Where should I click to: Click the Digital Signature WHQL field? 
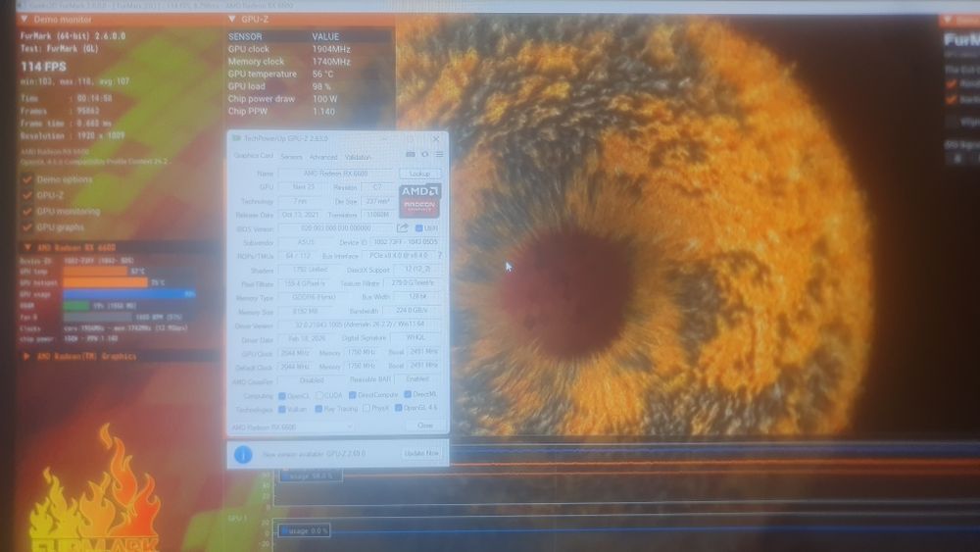416,337
